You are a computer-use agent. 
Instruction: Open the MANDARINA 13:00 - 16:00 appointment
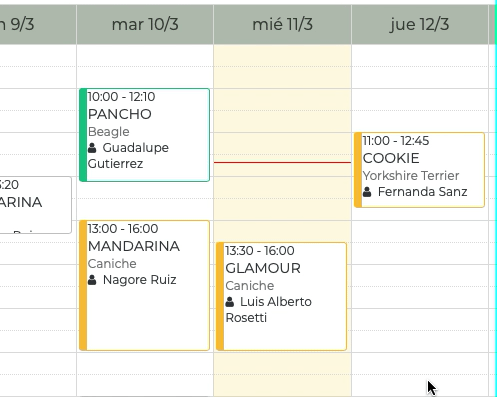[144, 285]
